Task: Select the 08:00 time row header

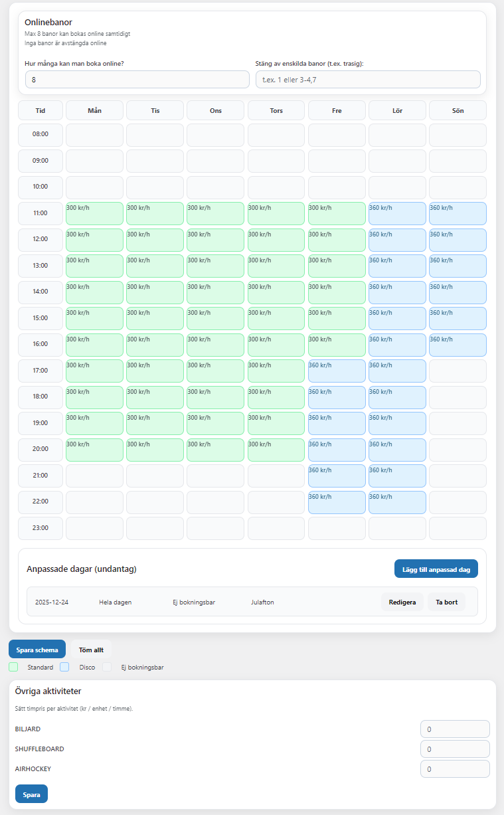Action: click(41, 135)
